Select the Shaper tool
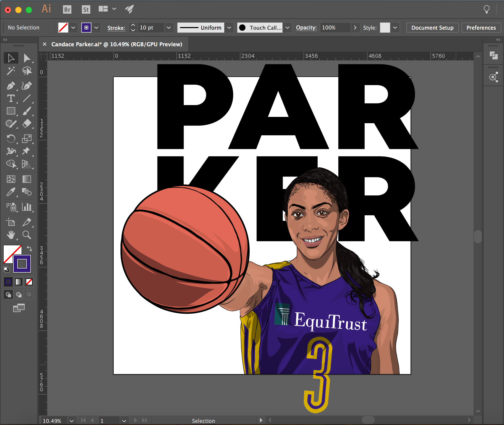This screenshot has width=504, height=425. [x=11, y=124]
